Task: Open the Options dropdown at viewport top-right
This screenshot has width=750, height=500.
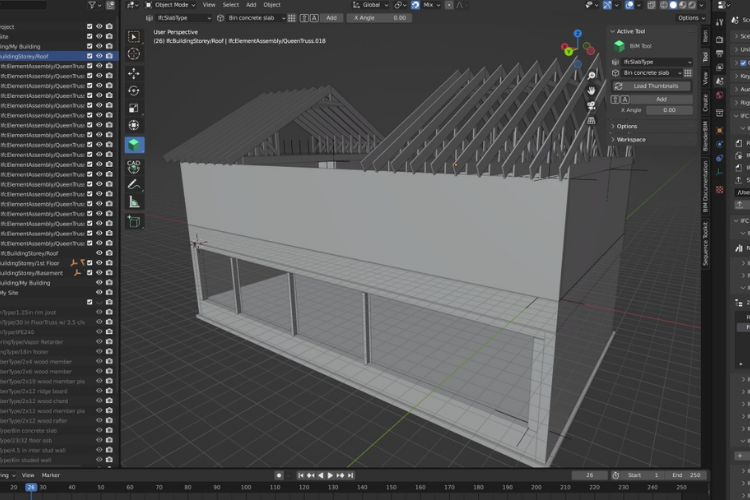Action: click(691, 18)
